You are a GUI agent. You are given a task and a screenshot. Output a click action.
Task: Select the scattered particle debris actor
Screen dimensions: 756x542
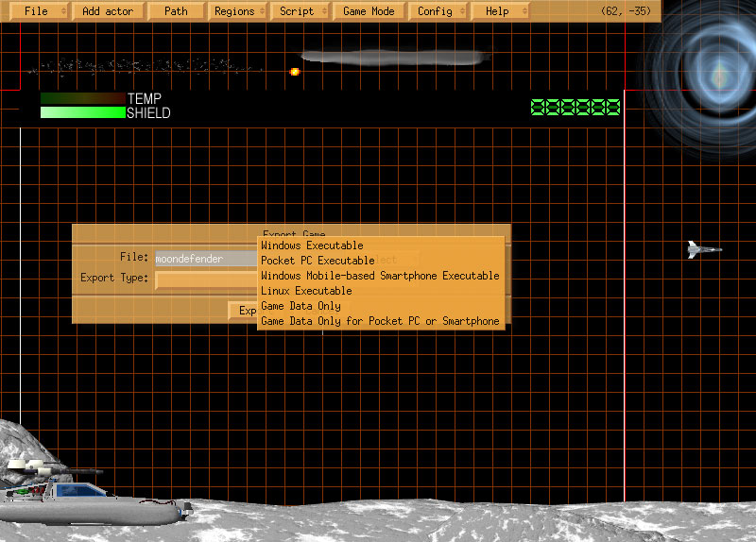(145, 67)
